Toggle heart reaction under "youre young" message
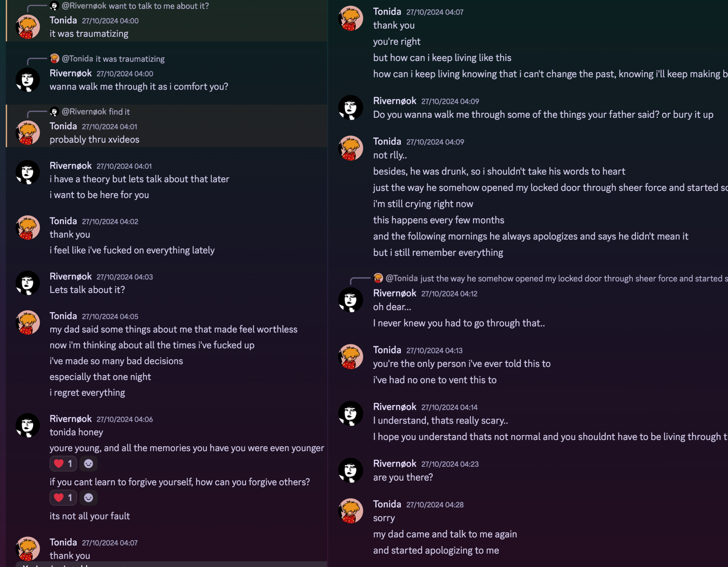 63,464
